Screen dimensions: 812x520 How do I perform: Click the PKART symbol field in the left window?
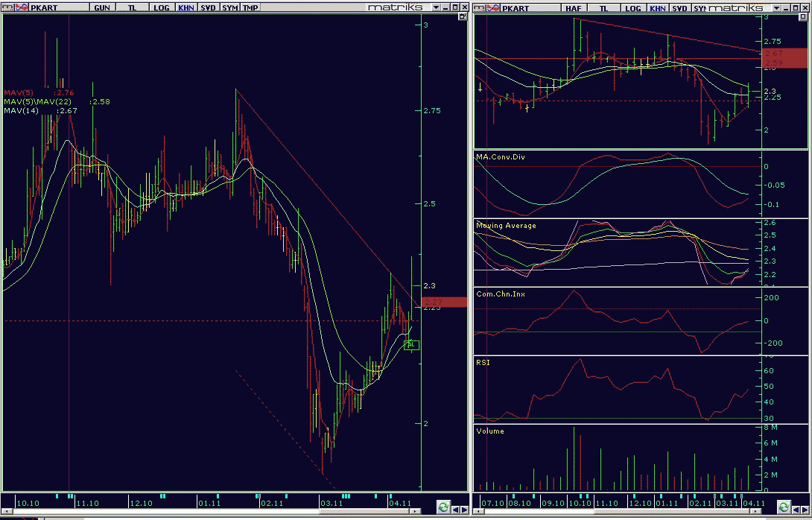pos(59,7)
